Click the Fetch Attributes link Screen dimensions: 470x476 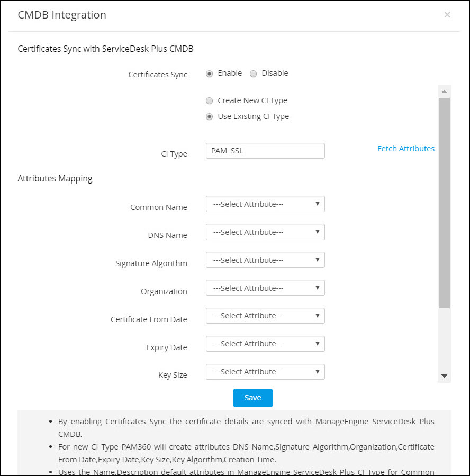point(405,149)
